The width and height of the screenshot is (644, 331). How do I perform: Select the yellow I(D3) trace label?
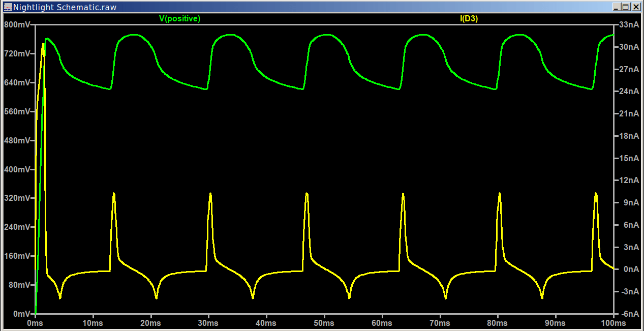pyautogui.click(x=467, y=18)
